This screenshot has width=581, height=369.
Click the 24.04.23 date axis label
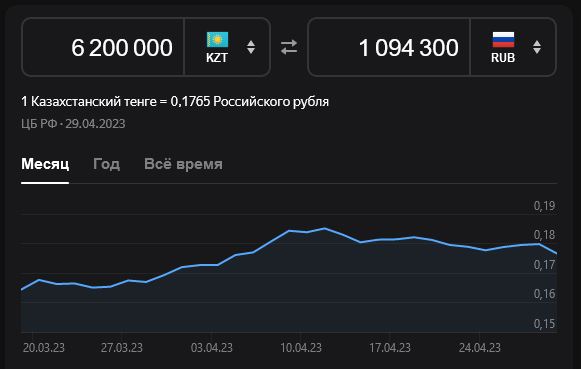click(x=479, y=348)
